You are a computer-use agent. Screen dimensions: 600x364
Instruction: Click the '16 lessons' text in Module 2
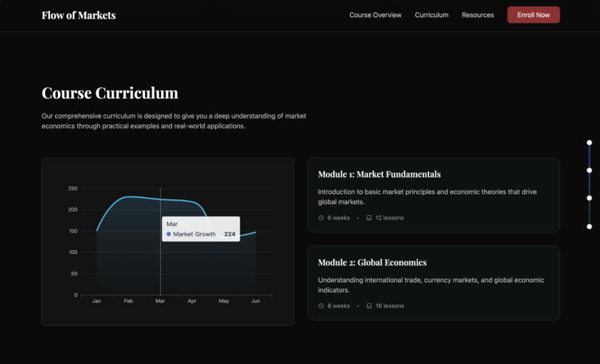[x=390, y=306]
